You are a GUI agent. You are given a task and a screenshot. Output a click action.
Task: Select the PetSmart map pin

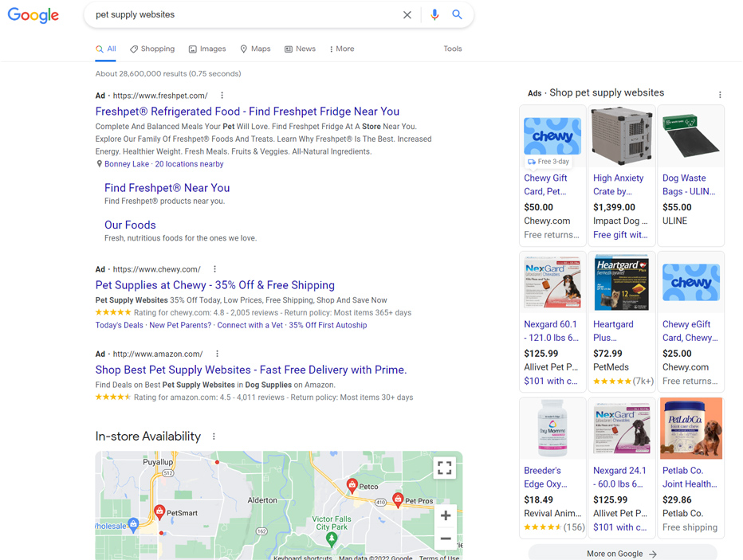point(159,511)
